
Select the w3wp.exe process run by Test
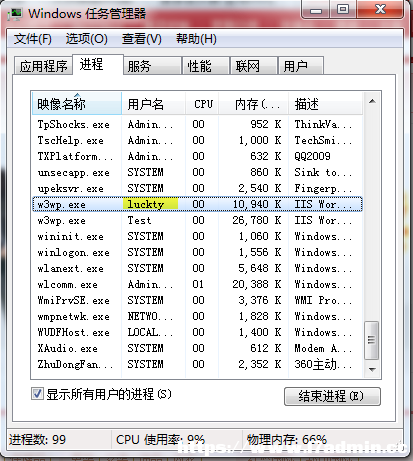point(197,220)
